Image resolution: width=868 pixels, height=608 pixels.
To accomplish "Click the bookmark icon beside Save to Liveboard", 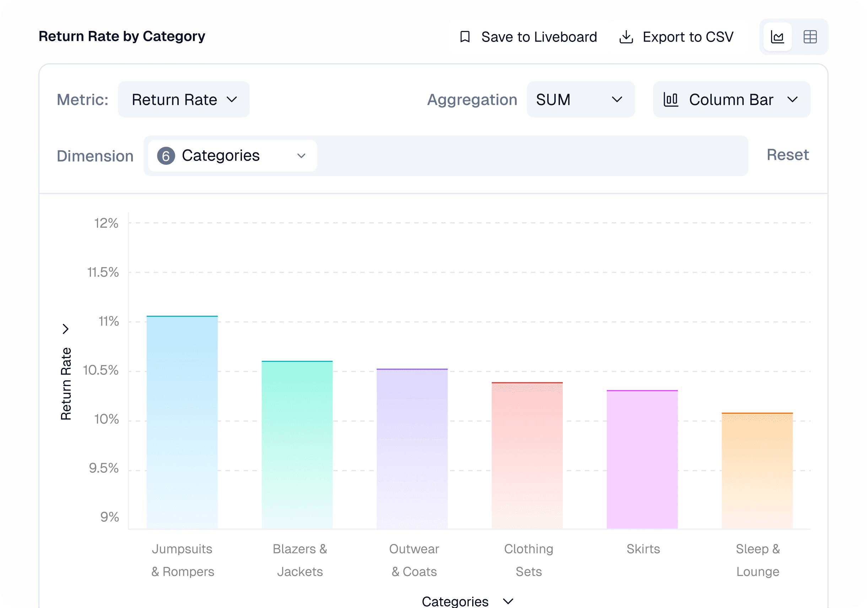I will (465, 37).
